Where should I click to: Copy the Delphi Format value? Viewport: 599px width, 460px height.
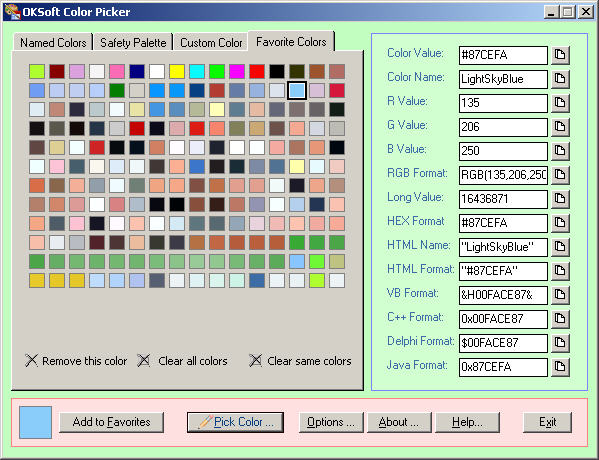coord(560,343)
